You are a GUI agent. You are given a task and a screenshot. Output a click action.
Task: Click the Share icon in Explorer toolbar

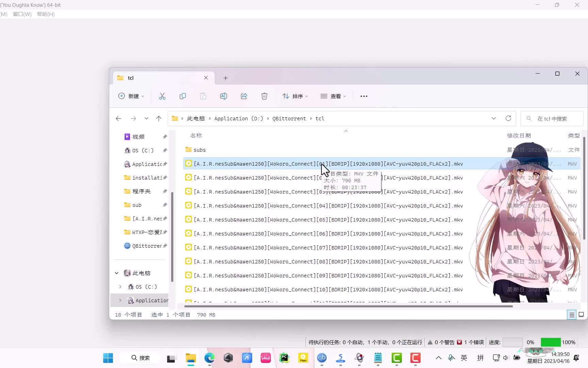tap(244, 96)
